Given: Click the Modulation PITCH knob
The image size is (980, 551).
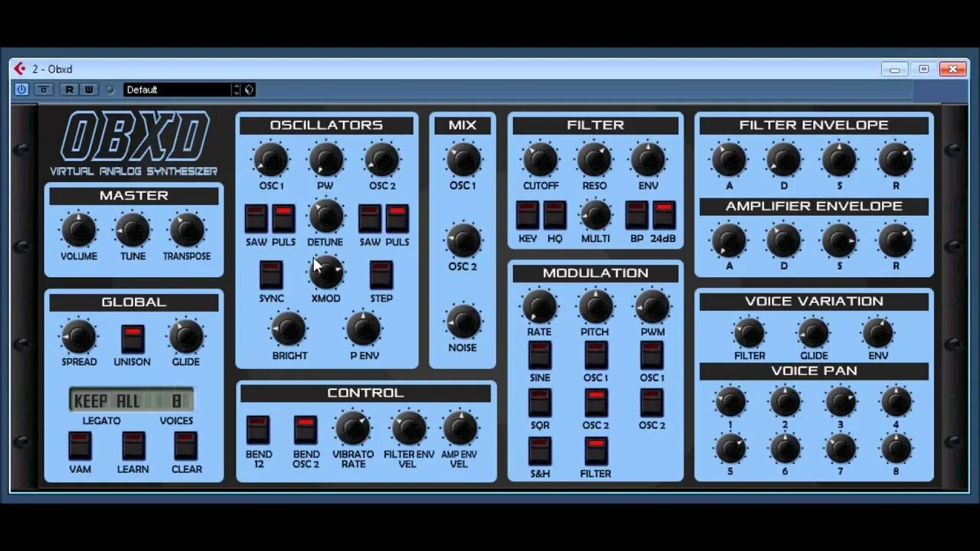Looking at the screenshot, I should click(595, 306).
